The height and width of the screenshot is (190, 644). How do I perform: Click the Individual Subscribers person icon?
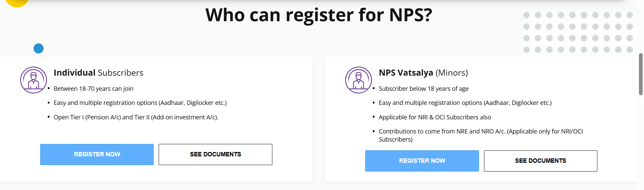pos(34,80)
